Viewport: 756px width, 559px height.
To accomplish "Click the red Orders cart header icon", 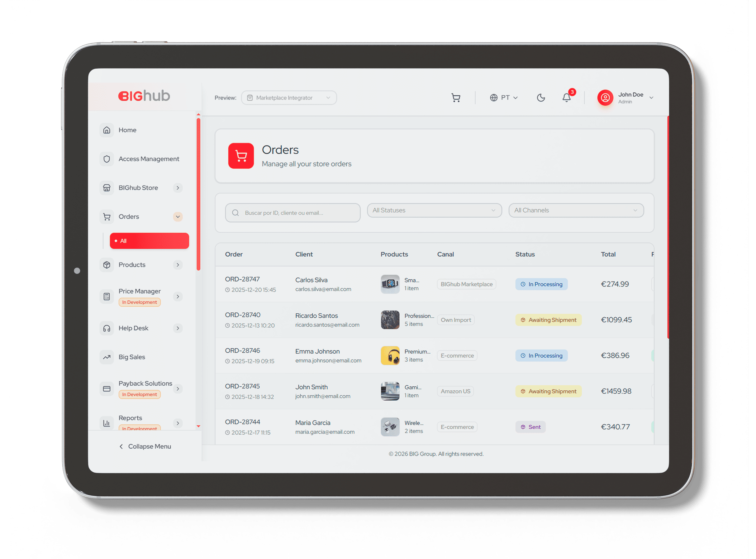I will [x=241, y=156].
